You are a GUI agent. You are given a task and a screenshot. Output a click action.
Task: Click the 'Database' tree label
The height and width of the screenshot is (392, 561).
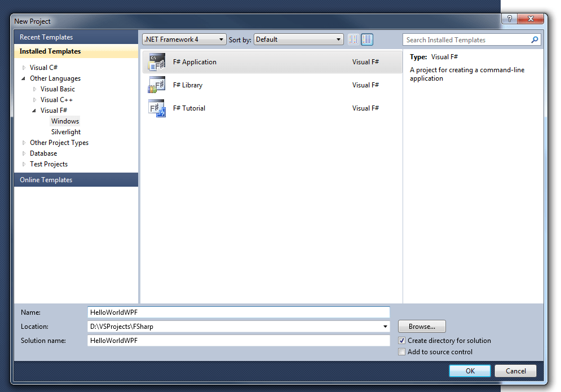click(x=43, y=153)
